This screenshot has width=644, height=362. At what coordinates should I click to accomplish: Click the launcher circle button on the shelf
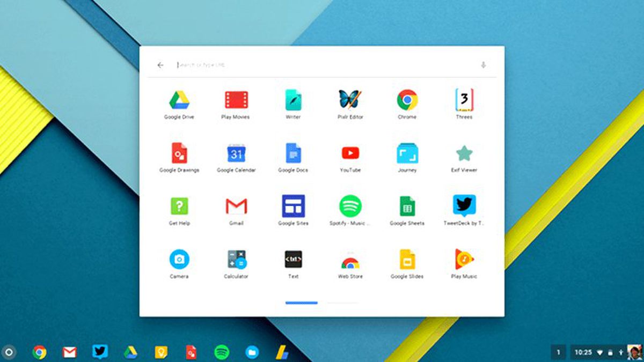(x=9, y=352)
